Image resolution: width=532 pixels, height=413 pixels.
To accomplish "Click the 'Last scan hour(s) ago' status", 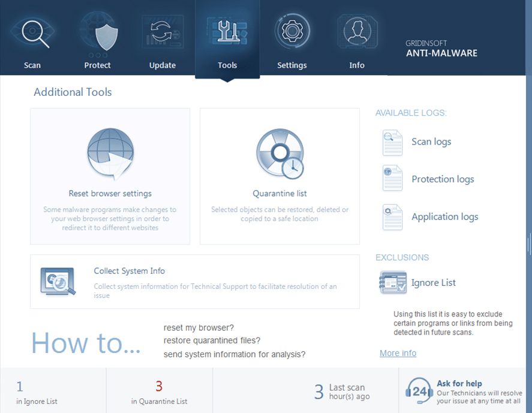I will coord(342,392).
